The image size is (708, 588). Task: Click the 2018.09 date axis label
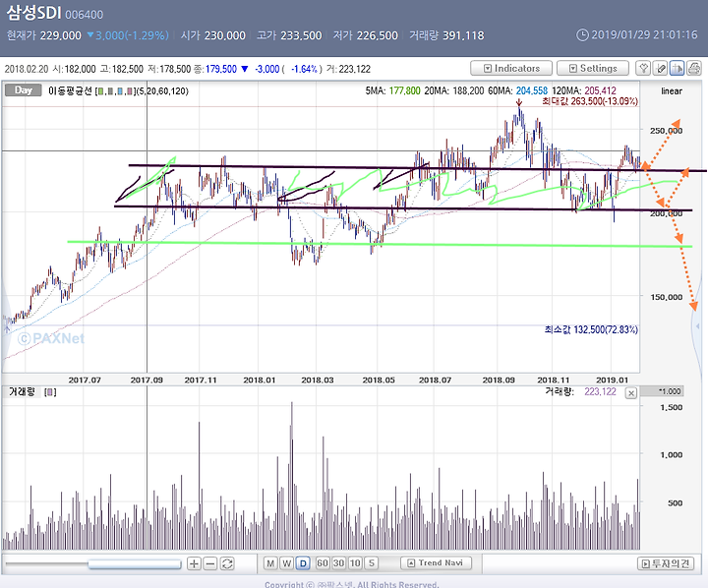click(x=499, y=381)
